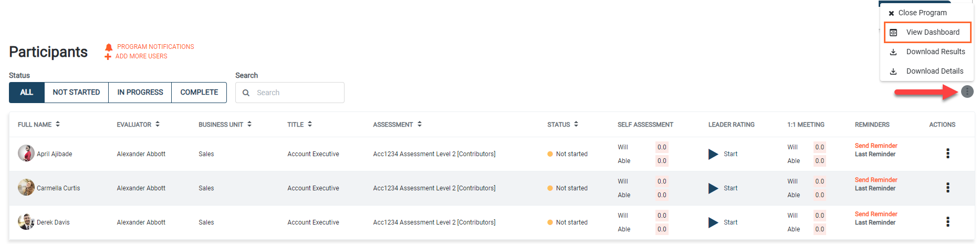Choose View Dashboard from the menu
980x244 pixels.
coord(927,32)
